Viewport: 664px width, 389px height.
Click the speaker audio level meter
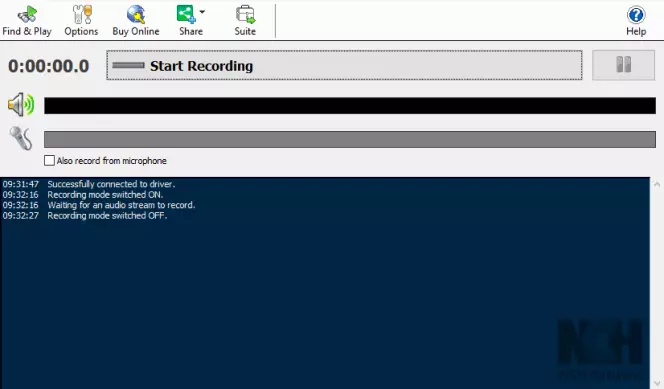[350, 105]
